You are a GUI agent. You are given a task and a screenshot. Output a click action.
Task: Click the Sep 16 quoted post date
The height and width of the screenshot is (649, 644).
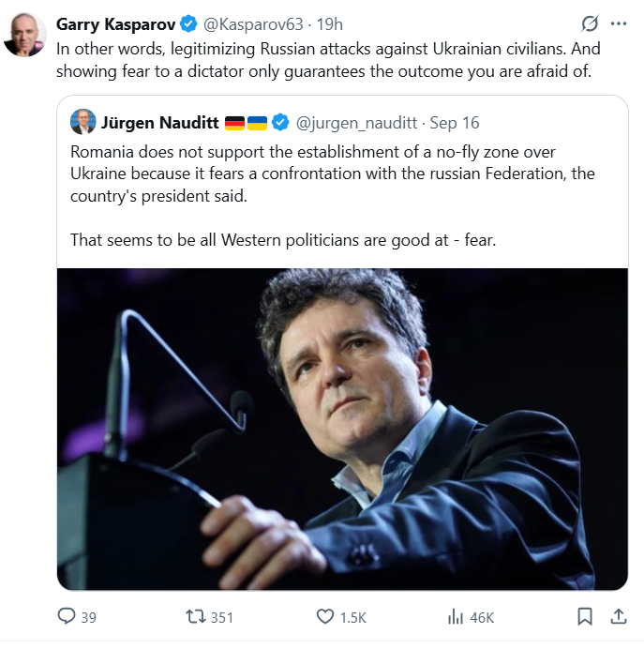tap(455, 123)
